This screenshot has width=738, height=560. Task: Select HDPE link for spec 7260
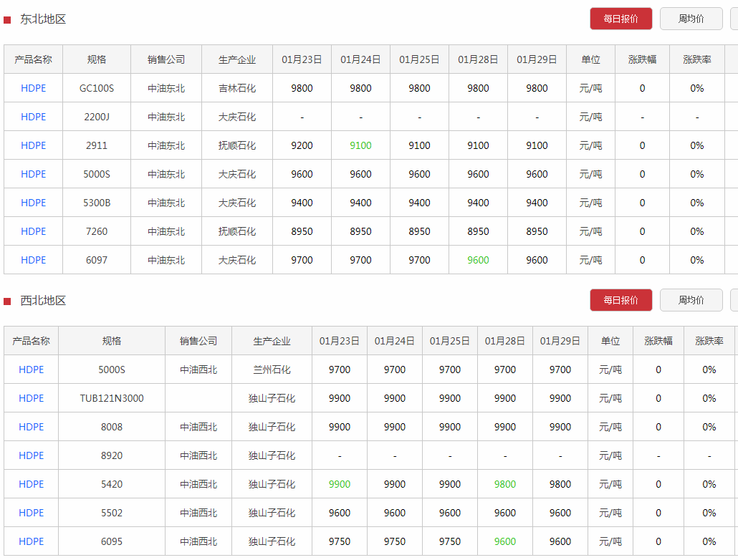coord(34,231)
